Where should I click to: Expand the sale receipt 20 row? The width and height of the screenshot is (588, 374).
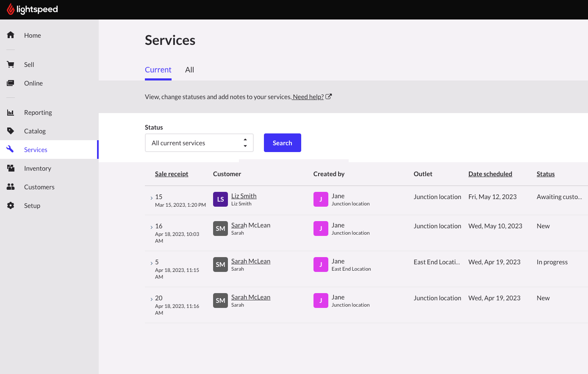click(152, 299)
